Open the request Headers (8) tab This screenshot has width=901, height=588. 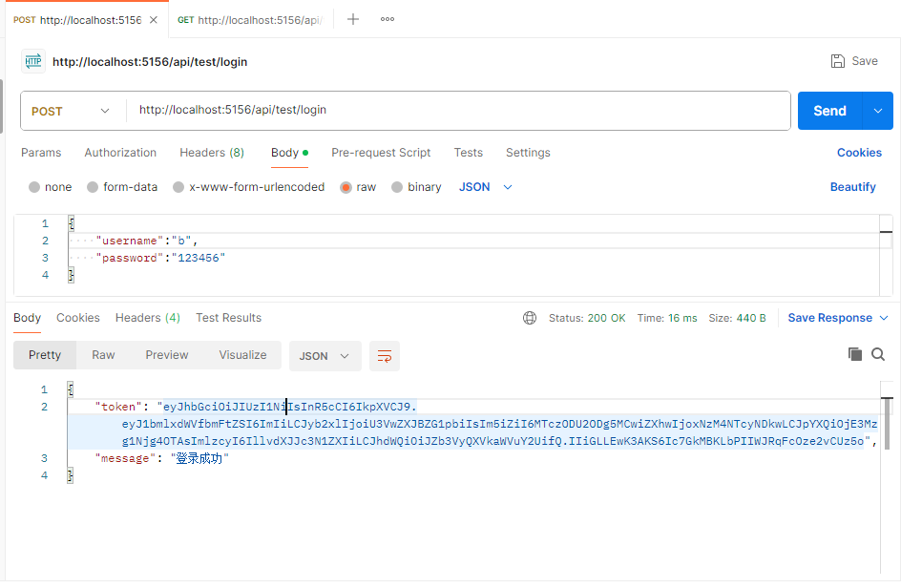point(212,153)
